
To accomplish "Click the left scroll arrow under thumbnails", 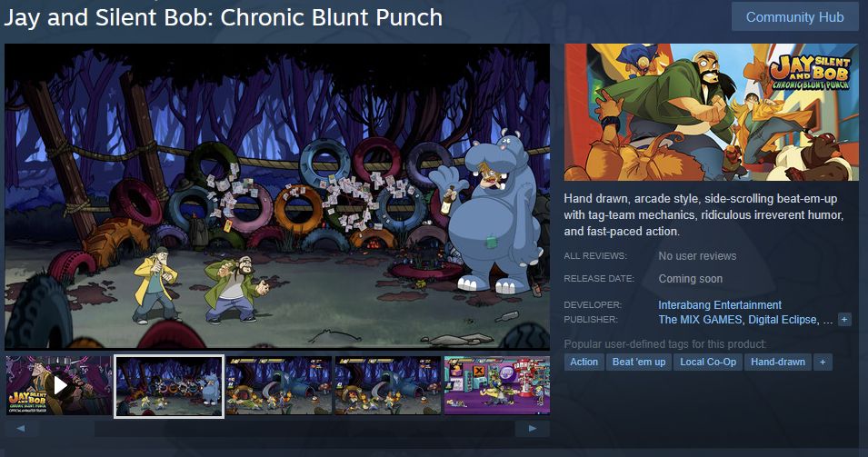I will tap(21, 428).
